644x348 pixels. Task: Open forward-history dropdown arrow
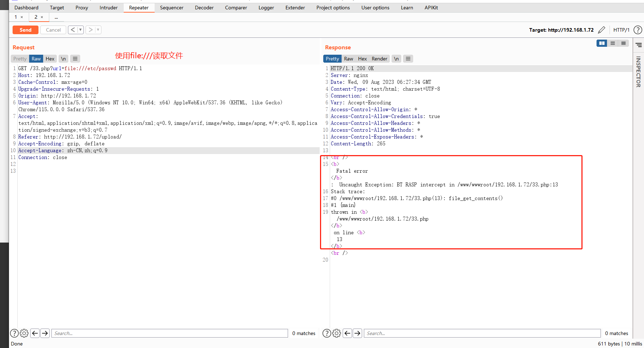(98, 30)
